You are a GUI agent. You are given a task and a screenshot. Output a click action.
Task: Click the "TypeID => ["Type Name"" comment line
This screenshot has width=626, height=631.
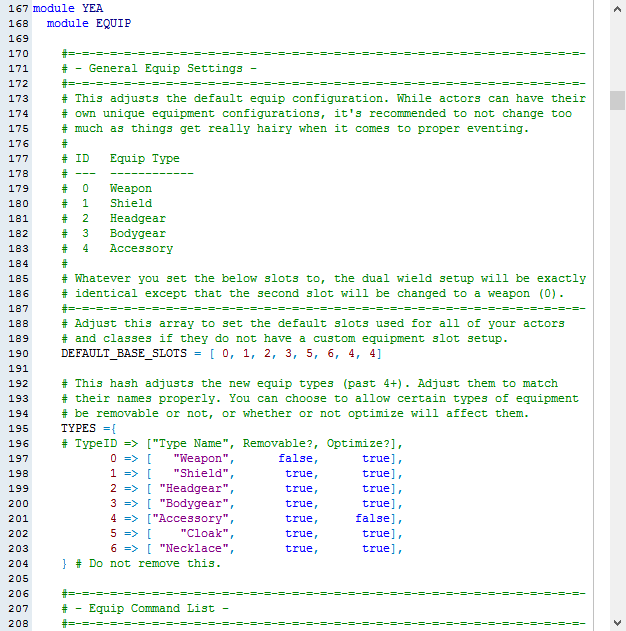coord(232,443)
